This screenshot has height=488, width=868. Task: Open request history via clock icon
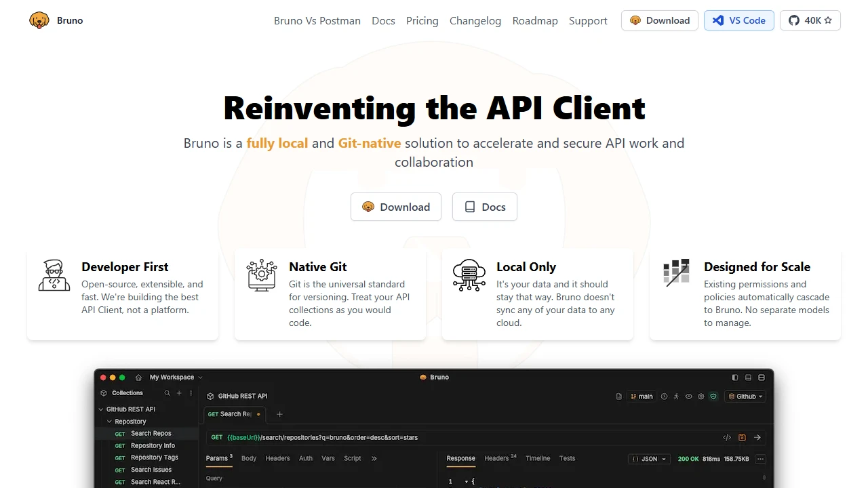[663, 396]
